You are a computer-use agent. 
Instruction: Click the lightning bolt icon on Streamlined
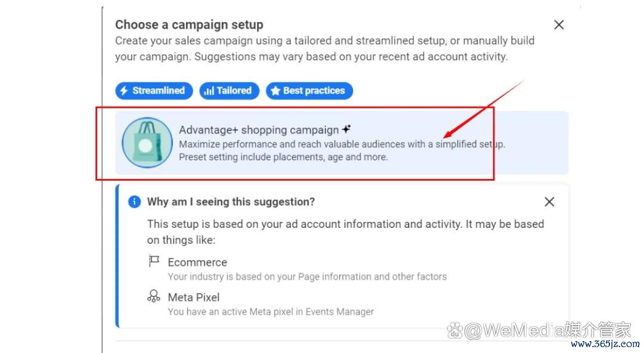pos(124,91)
